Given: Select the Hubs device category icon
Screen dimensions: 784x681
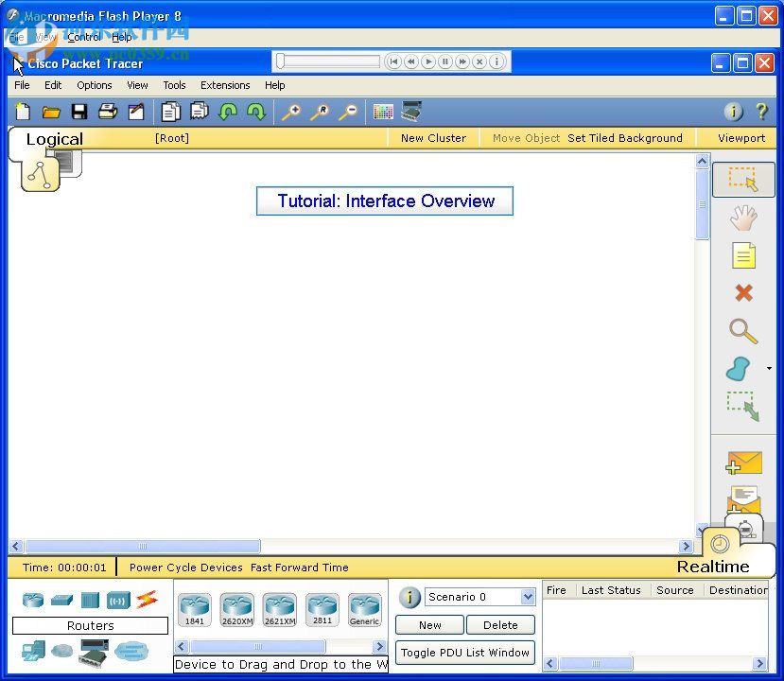Looking at the screenshot, I should coord(90,600).
